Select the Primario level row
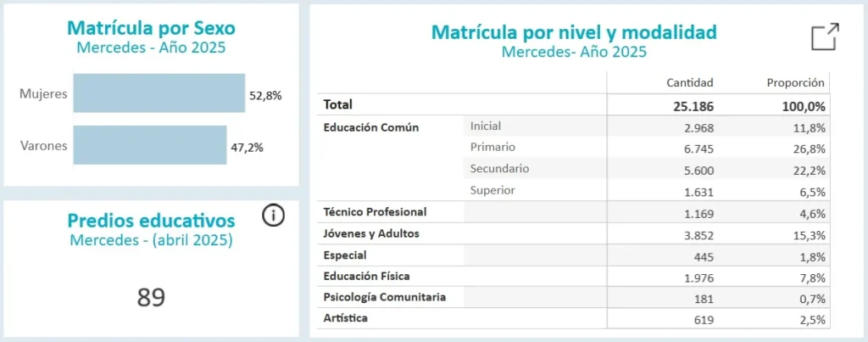Screen dimensions: 868x342 (492, 148)
